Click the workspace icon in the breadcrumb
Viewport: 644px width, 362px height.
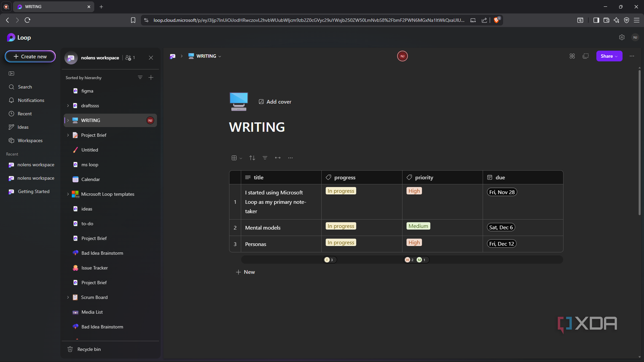pos(173,56)
